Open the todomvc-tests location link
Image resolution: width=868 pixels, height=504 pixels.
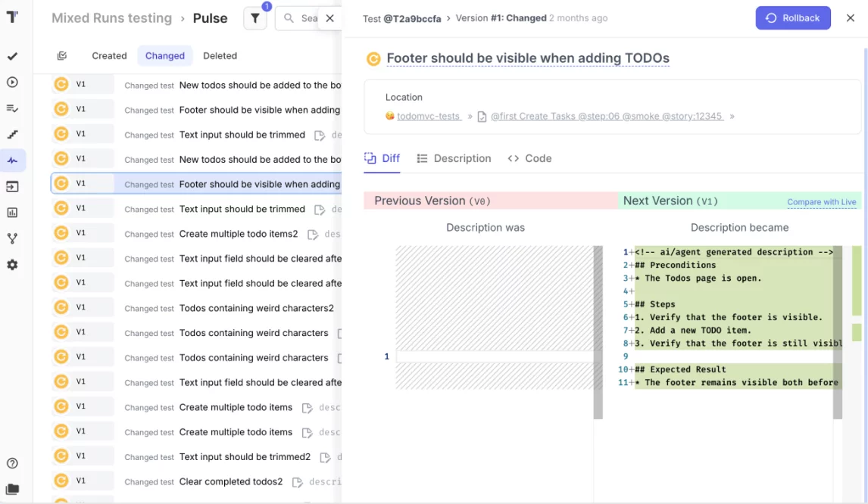tap(428, 117)
